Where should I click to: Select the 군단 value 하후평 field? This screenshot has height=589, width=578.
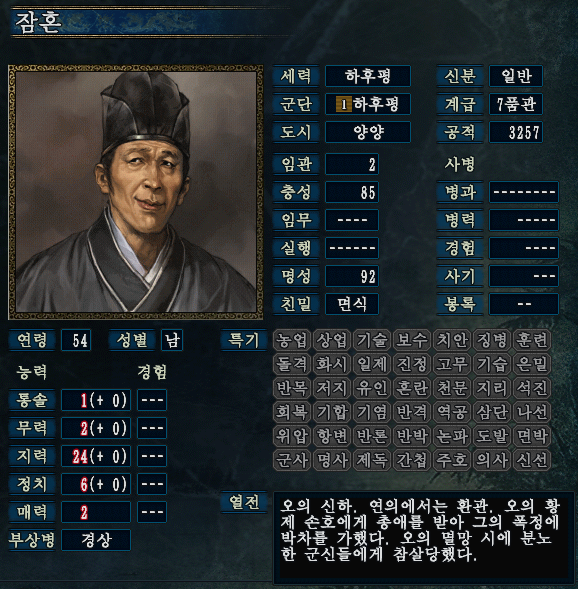click(368, 104)
